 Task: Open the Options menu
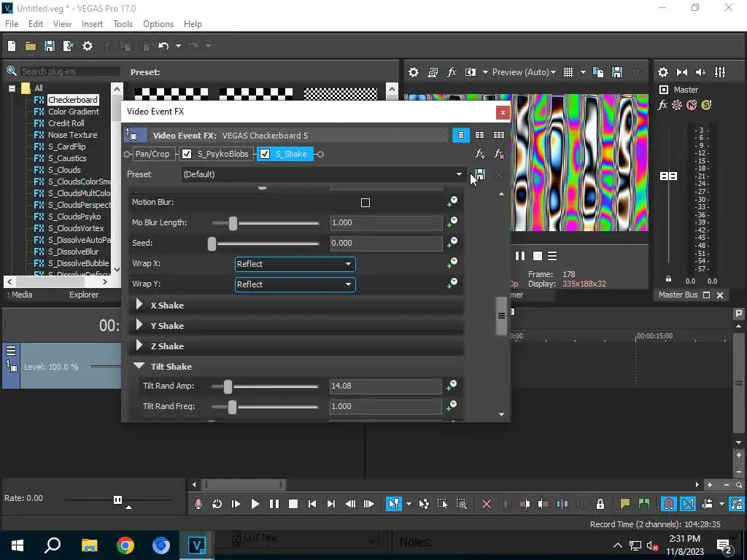click(158, 24)
